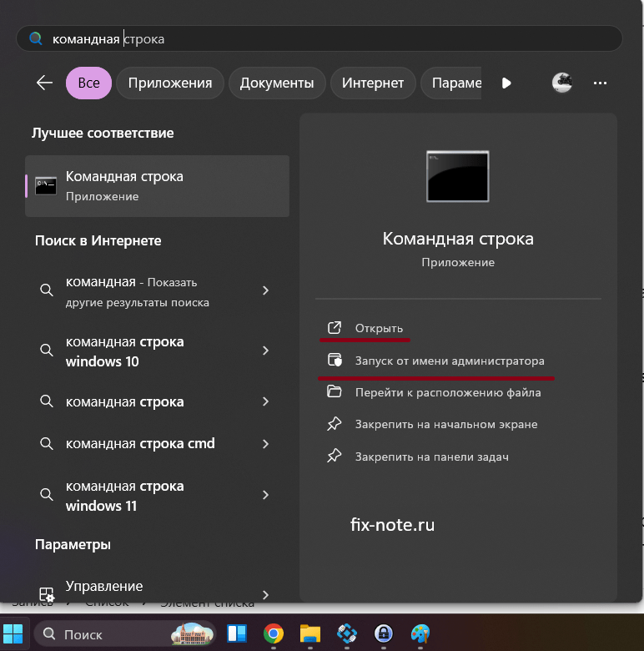Open the Paint palette icon on the taskbar
644x651 pixels.
coord(420,634)
